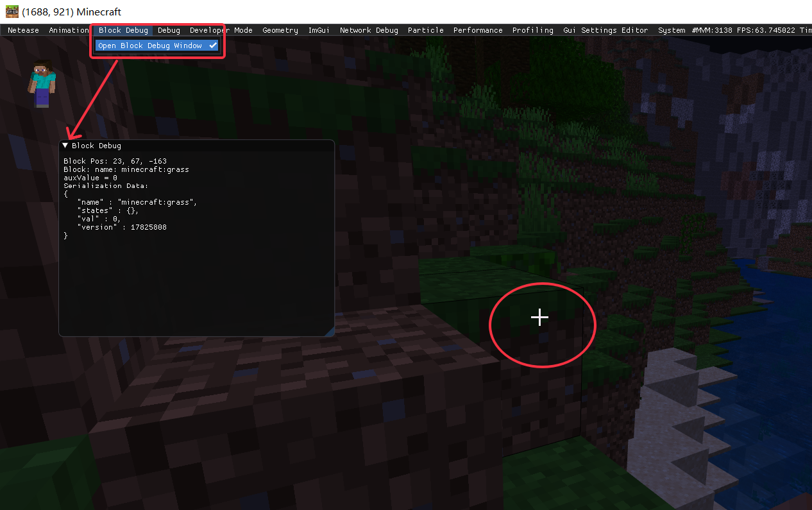Click the Block Debug window title bar
Screen dimensions: 812x510
pyautogui.click(x=196, y=146)
